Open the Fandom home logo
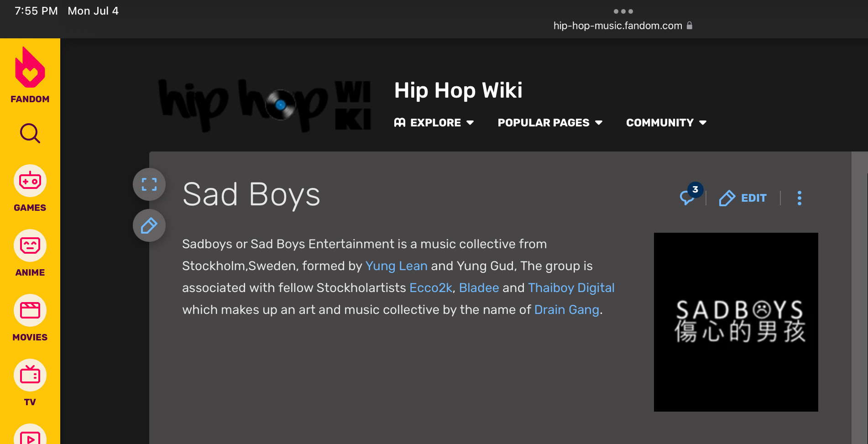This screenshot has height=444, width=868. coord(30,75)
